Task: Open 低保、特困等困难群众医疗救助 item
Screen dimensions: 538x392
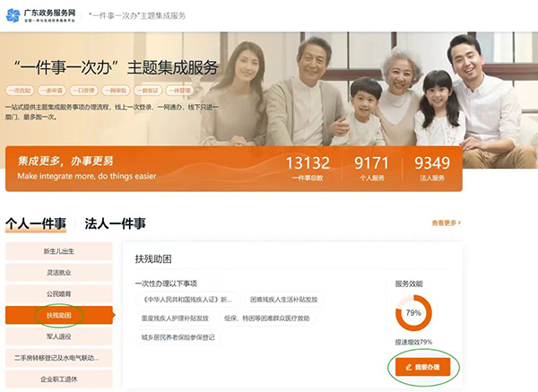Action: (x=266, y=318)
